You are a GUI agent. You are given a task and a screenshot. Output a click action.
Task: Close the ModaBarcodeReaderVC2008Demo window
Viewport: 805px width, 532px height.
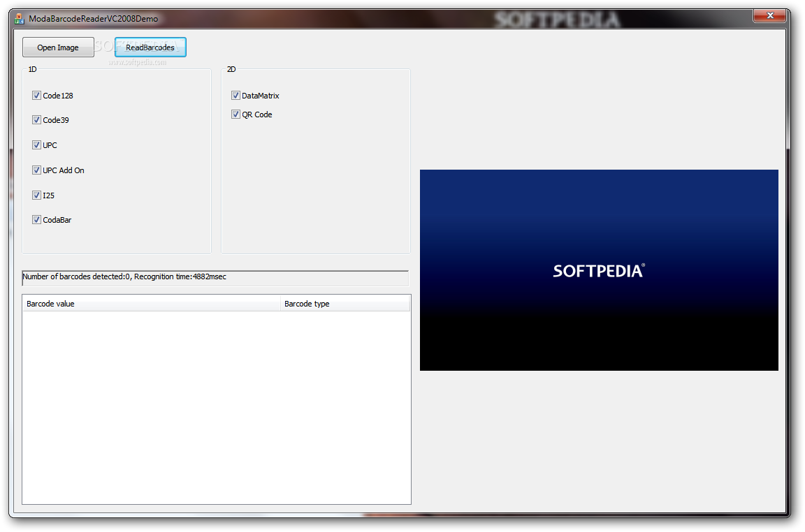(769, 15)
